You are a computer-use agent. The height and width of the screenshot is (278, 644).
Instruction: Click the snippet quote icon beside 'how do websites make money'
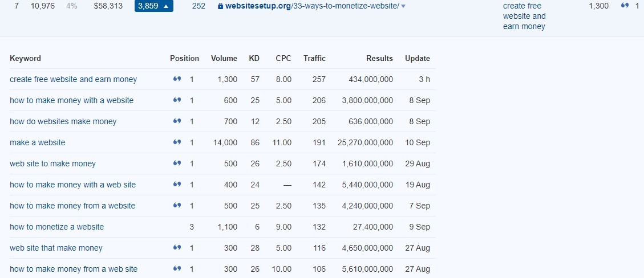point(177,121)
